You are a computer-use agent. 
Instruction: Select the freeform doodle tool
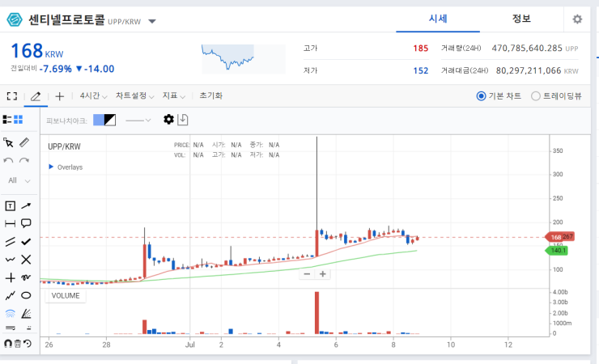26,277
